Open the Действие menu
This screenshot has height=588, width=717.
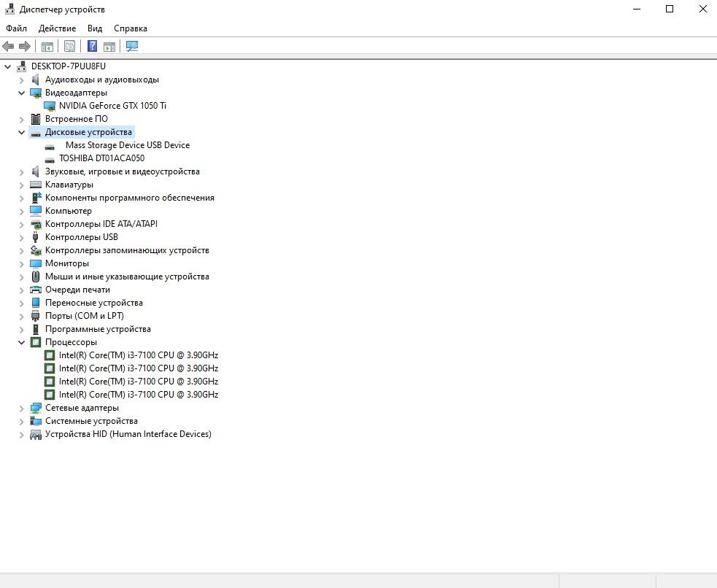(57, 28)
